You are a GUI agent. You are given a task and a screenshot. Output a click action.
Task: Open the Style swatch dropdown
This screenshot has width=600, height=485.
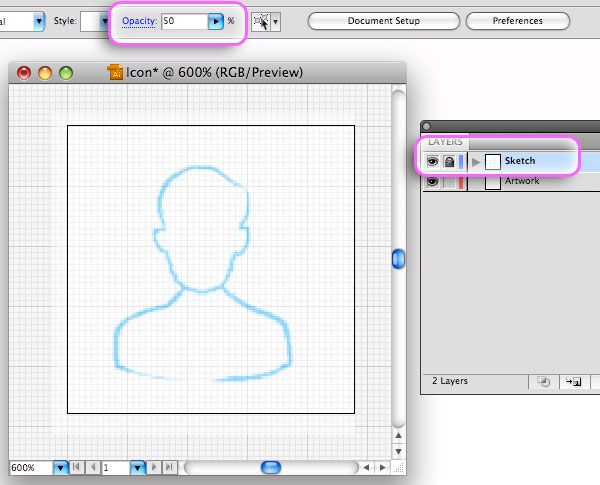coord(104,21)
